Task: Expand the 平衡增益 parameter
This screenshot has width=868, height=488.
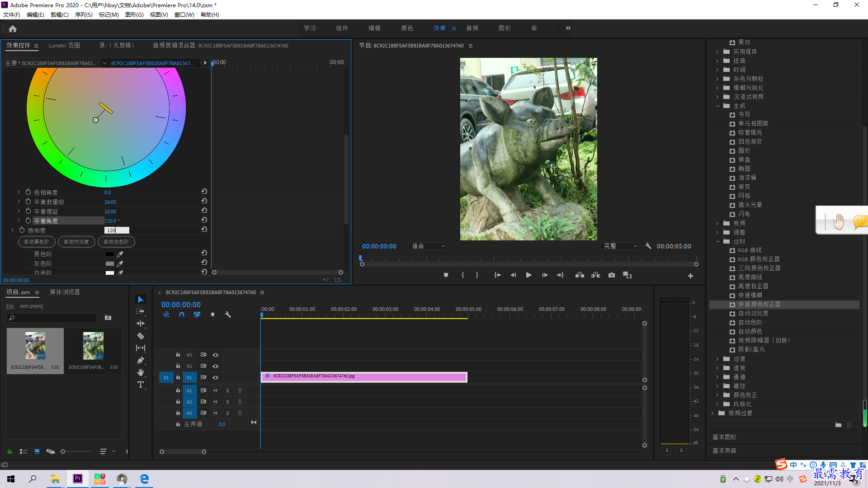Action: coord(19,211)
